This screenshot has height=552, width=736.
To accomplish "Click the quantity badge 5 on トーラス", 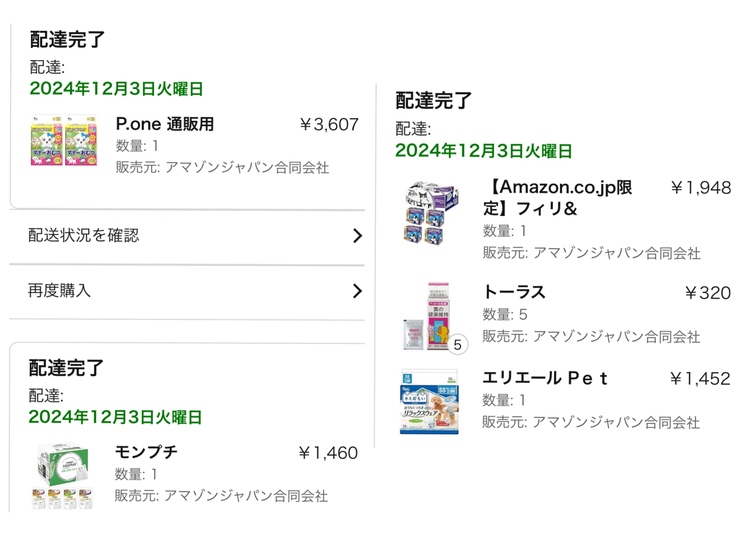I will click(457, 345).
